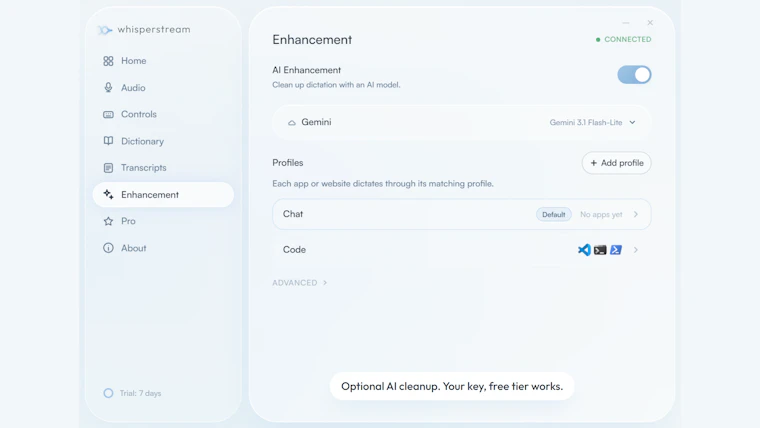Viewport: 760px width, 428px height.
Task: Click the VS Code icon in Code profile
Action: pyautogui.click(x=584, y=250)
